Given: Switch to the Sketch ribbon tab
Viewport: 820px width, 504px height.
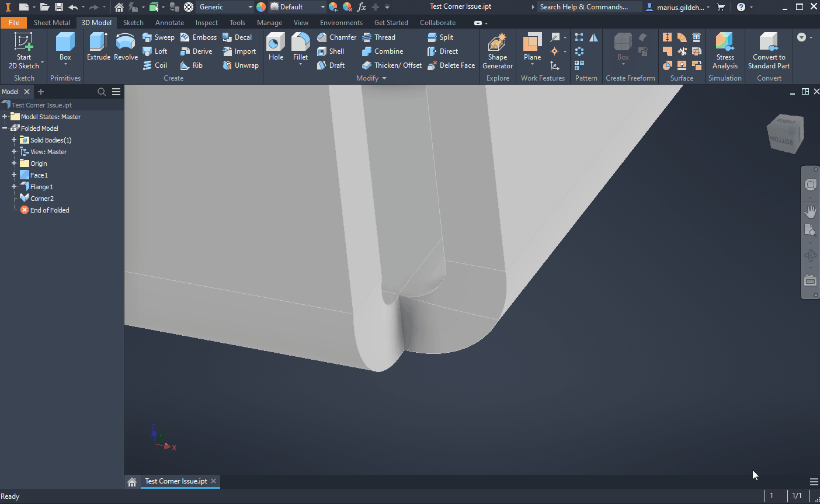Looking at the screenshot, I should 133,23.
